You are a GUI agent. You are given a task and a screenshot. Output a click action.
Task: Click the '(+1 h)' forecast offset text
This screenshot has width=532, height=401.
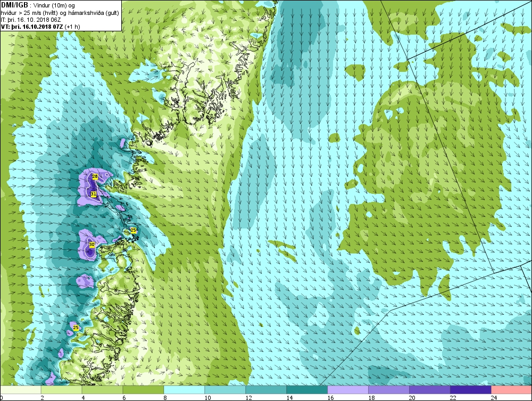72,27
